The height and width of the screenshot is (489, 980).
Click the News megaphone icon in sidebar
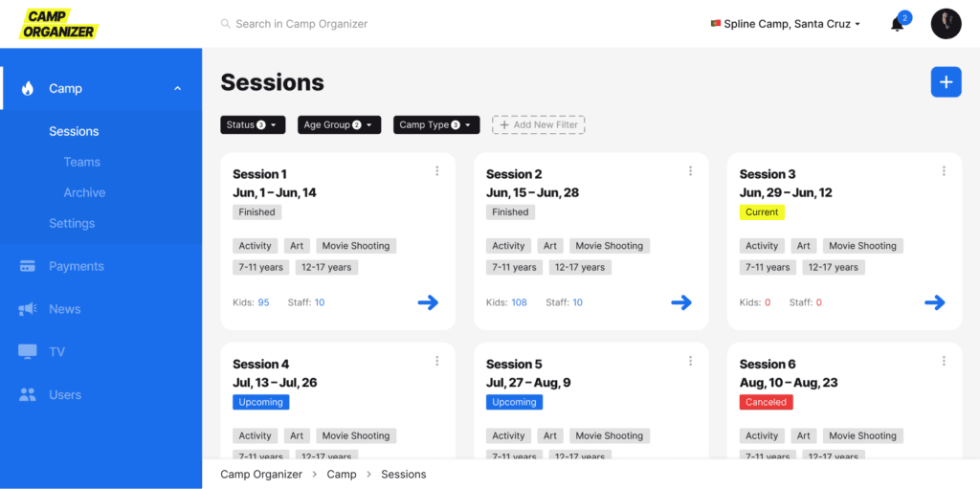(x=28, y=309)
